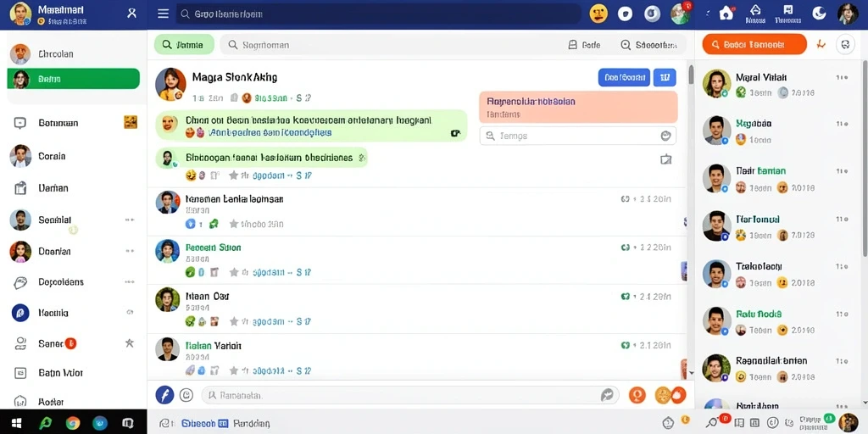Toggle the dark mode moon icon
The width and height of the screenshot is (868, 434).
pos(819,14)
